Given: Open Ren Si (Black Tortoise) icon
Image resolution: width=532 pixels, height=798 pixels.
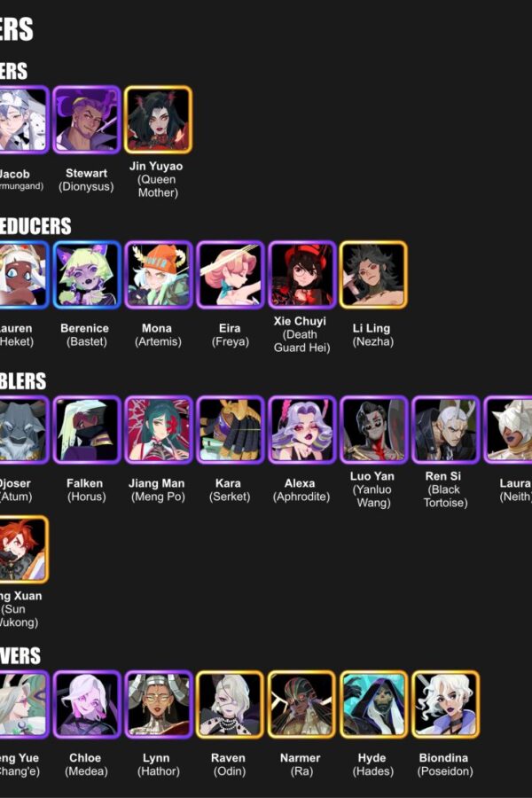Looking at the screenshot, I should point(445,430).
